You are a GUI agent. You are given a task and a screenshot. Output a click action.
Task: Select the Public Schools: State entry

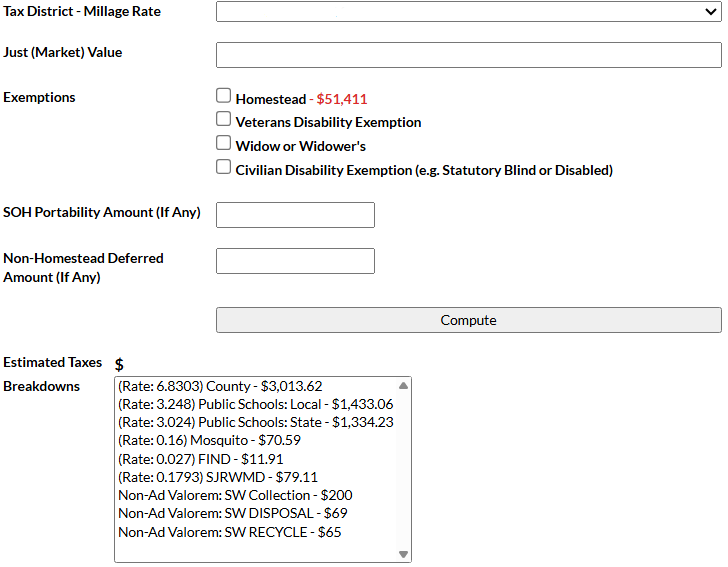tap(255, 422)
